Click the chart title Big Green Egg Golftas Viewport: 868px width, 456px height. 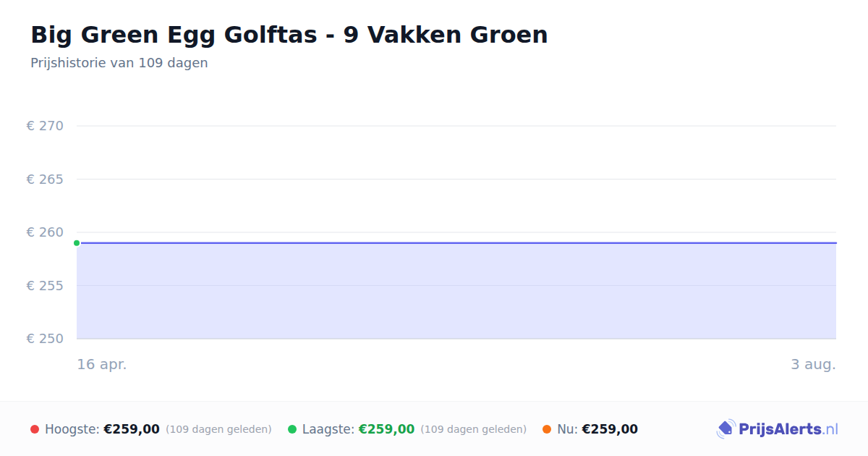pyautogui.click(x=289, y=35)
